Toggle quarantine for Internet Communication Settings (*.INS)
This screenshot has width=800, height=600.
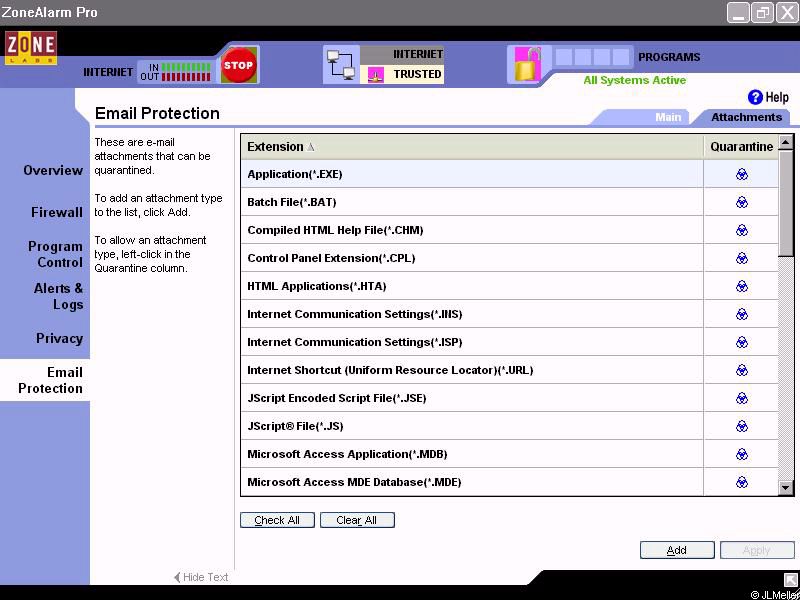(742, 314)
